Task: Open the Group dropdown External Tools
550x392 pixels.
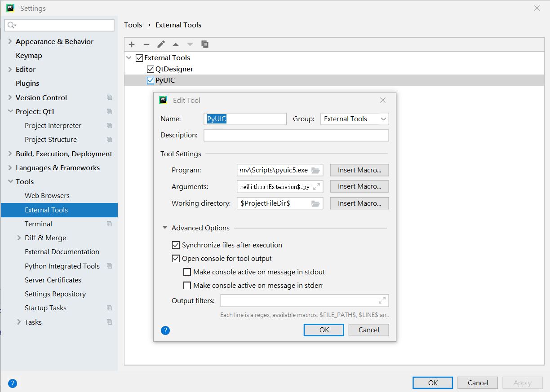Action: coord(355,119)
